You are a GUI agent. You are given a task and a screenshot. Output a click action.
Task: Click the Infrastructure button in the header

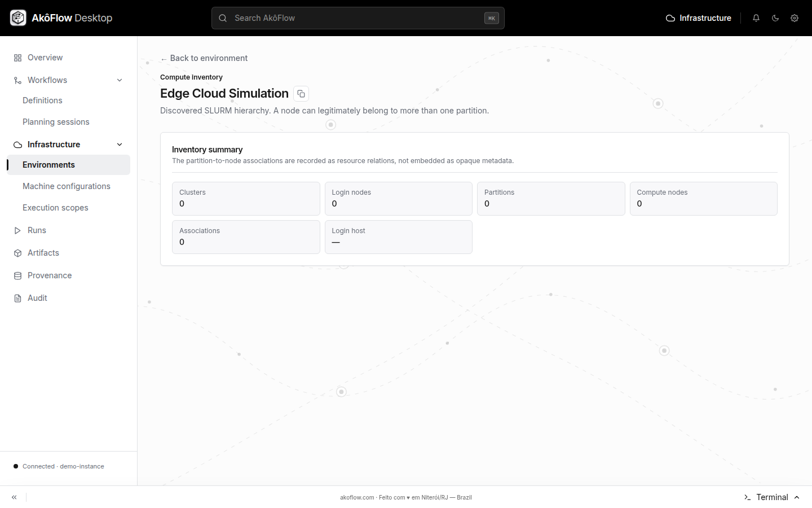699,18
